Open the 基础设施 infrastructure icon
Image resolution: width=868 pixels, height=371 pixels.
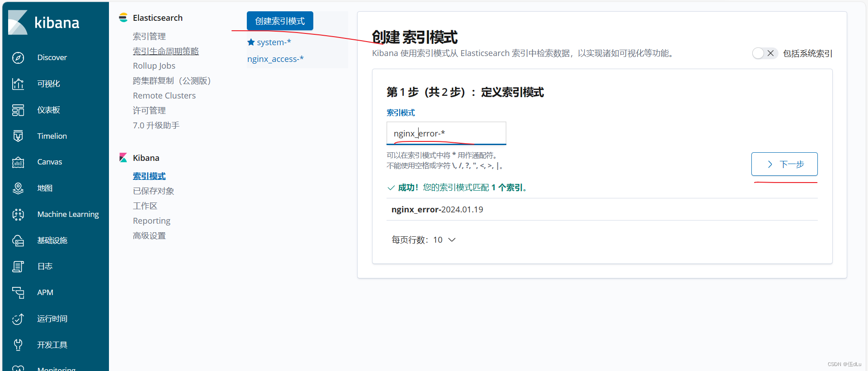coord(18,240)
